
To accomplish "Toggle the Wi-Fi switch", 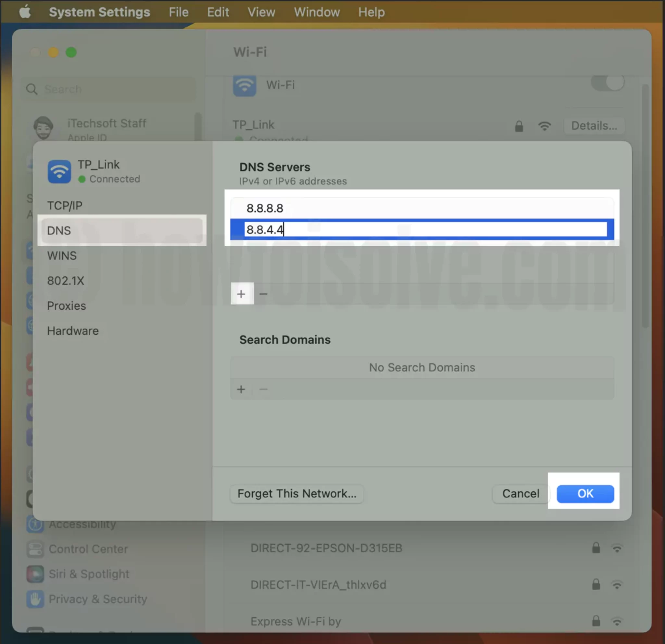I will pyautogui.click(x=607, y=83).
